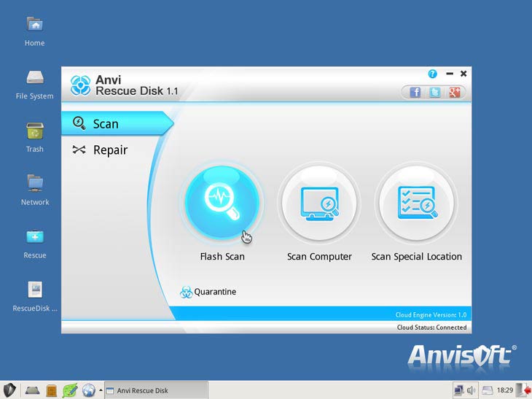Launch the web browser globe icon
532x399 pixels.
89,390
